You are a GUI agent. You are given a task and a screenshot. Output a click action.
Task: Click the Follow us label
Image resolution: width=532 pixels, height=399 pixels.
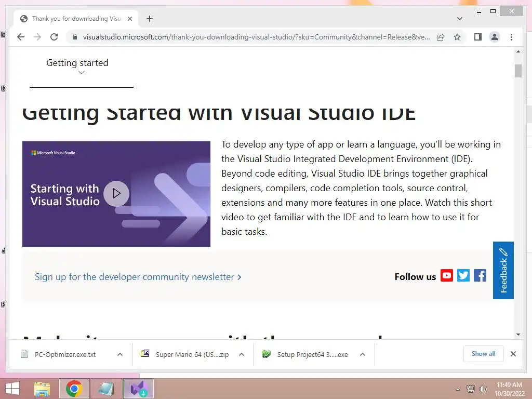(415, 277)
